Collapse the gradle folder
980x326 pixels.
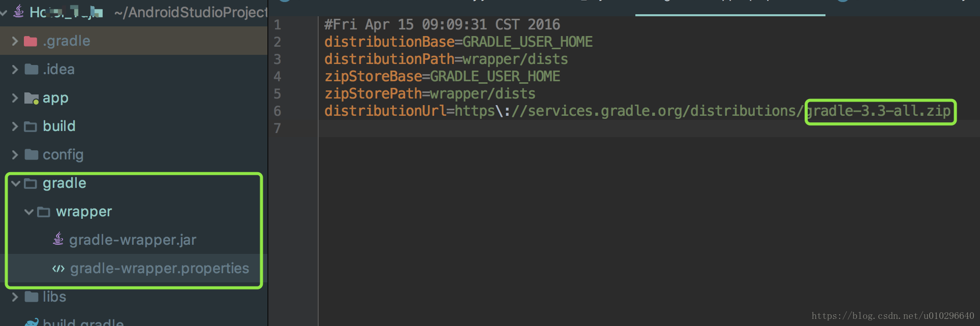coord(15,183)
